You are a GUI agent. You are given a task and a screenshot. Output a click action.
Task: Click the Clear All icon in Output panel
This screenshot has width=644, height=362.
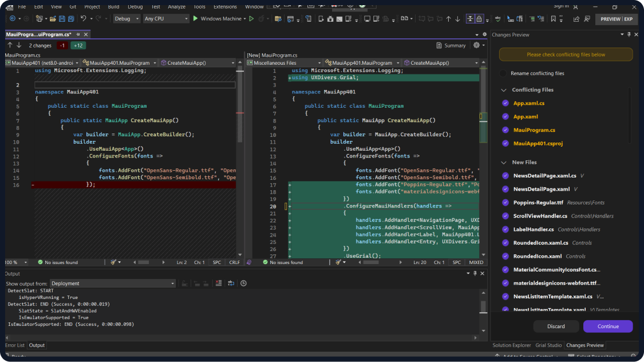pyautogui.click(x=219, y=284)
